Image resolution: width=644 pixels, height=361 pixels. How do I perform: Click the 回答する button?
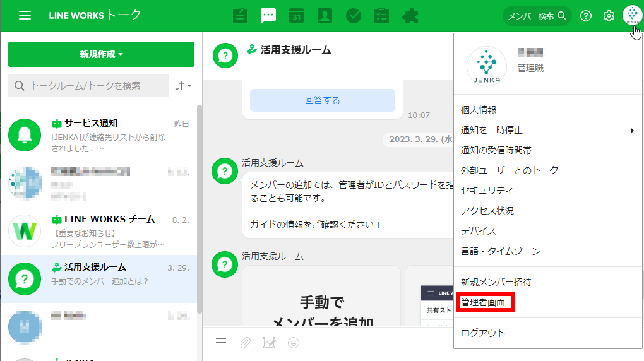[x=323, y=100]
